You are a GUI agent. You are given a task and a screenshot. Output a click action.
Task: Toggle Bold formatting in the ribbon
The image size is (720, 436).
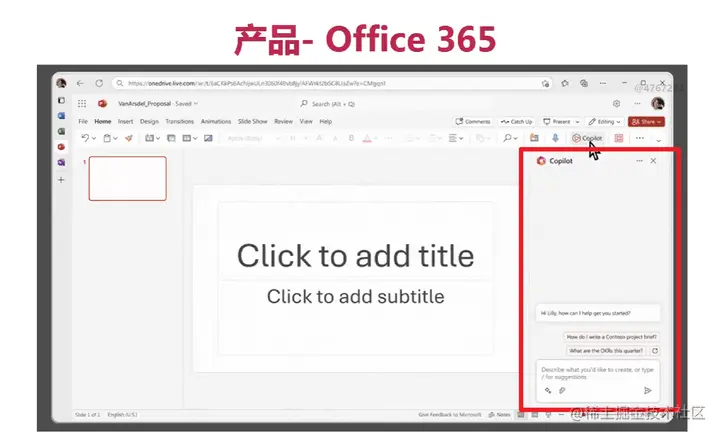coord(351,138)
